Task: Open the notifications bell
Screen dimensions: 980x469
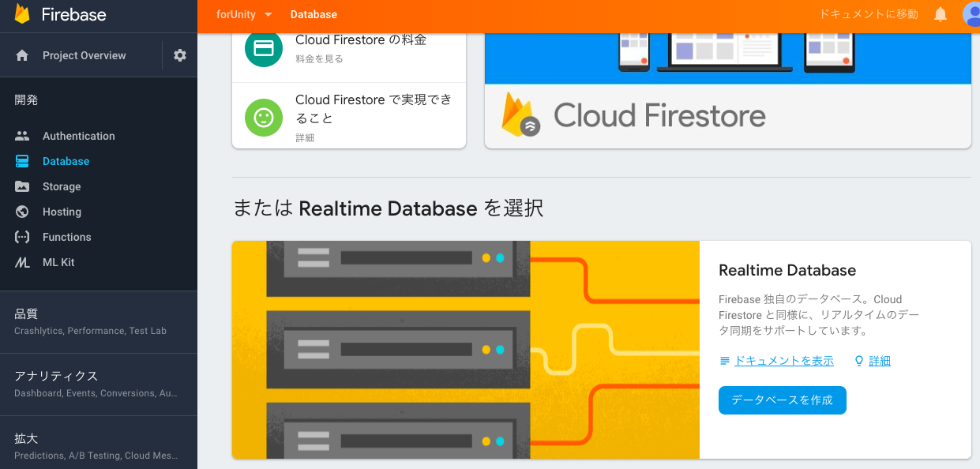Action: coord(941,14)
